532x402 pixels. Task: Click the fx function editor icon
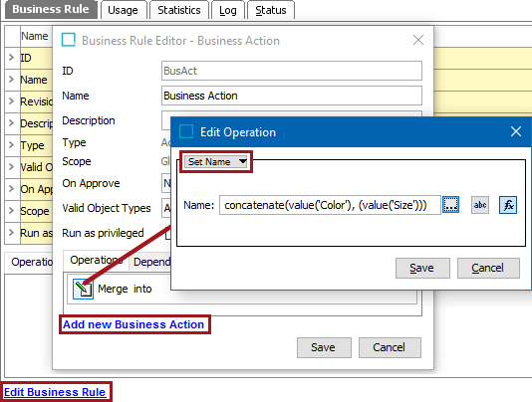(x=508, y=205)
